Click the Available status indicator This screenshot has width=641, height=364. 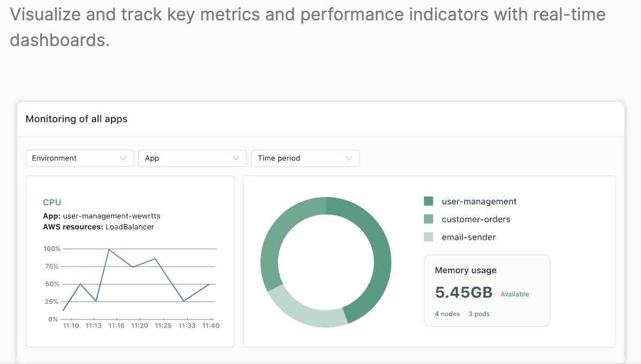(515, 294)
